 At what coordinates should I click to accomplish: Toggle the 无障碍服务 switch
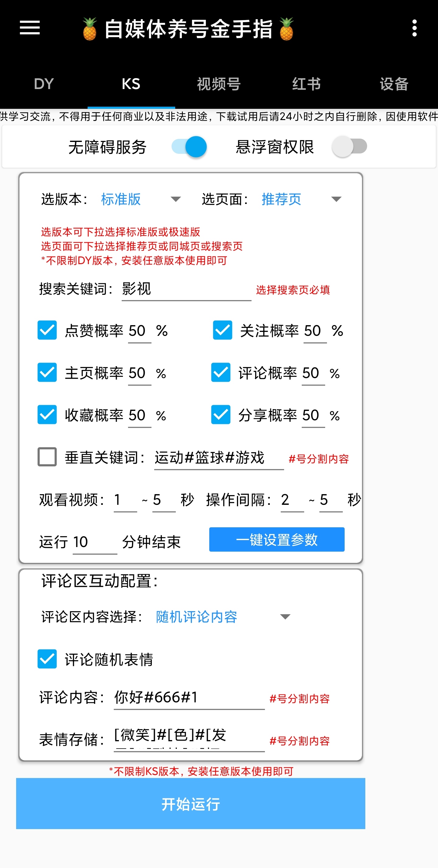click(x=189, y=146)
